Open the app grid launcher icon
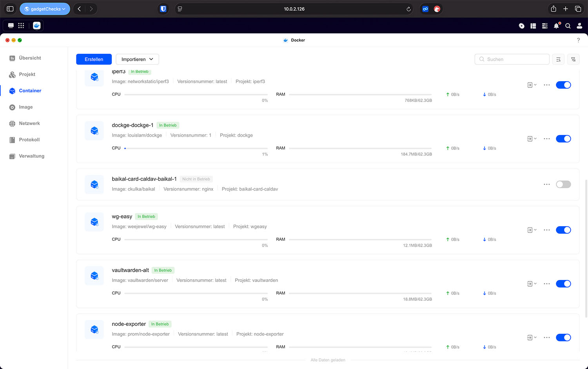The image size is (588, 369). point(21,25)
